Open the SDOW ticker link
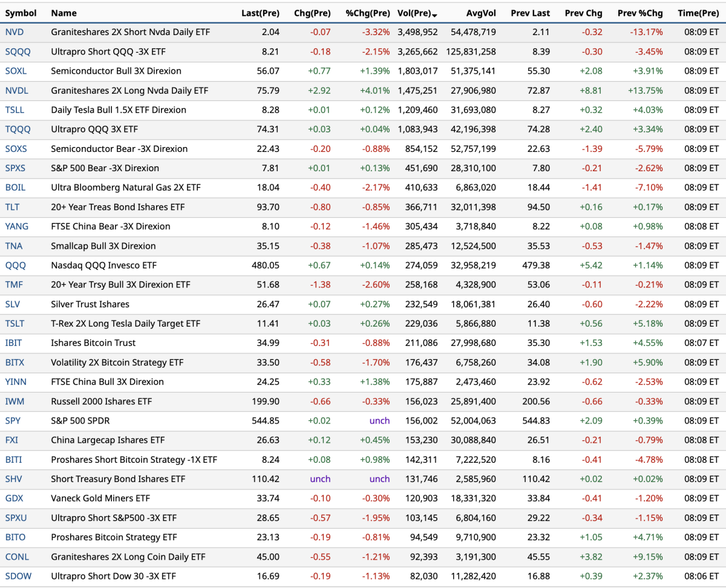Screen dimensions: 726x588 coord(18,576)
